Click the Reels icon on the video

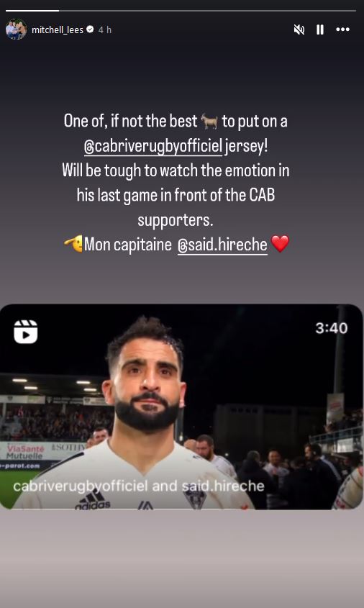(26, 332)
